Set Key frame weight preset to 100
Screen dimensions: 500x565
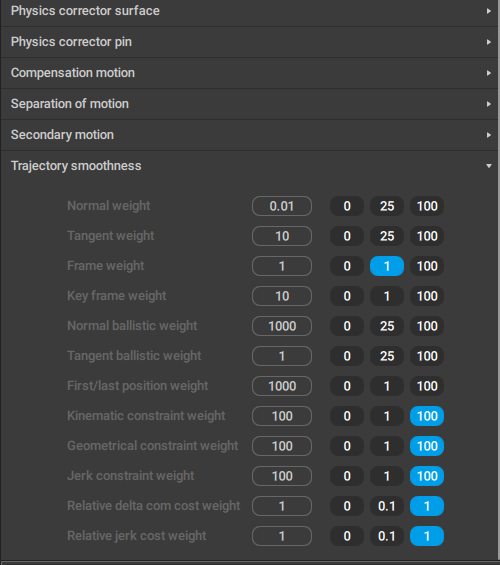click(427, 296)
